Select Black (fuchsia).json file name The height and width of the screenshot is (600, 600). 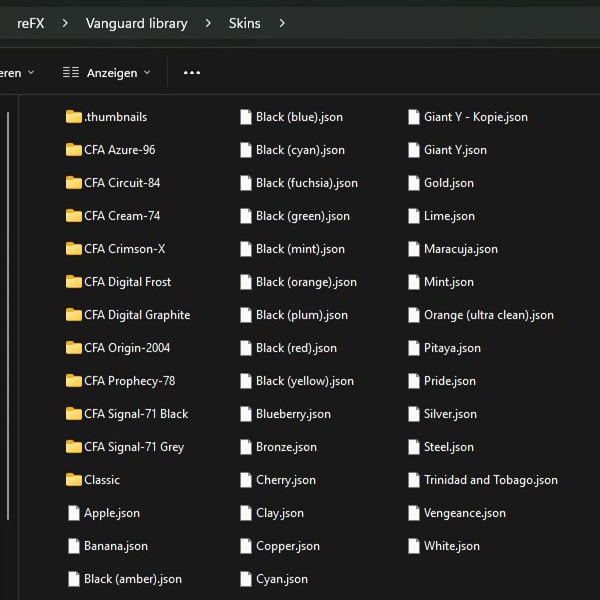click(x=307, y=183)
